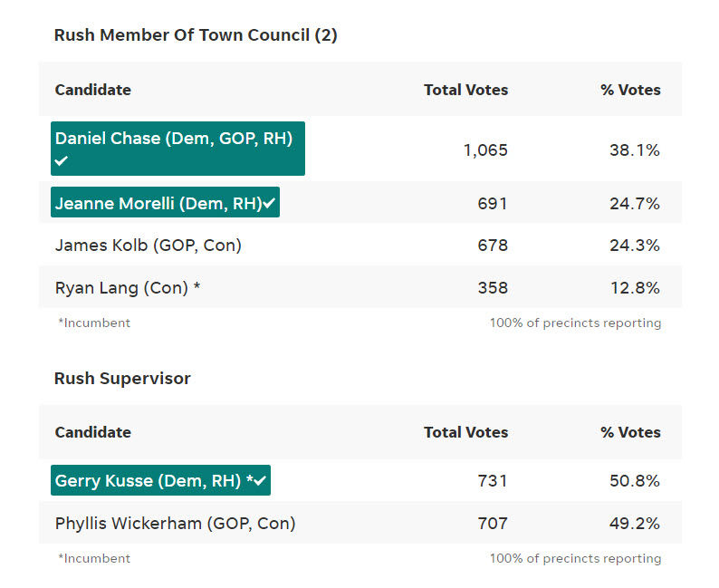This screenshot has width=719, height=588.
Task: Click the Incumbent footnote under Town Council table
Action: (94, 323)
